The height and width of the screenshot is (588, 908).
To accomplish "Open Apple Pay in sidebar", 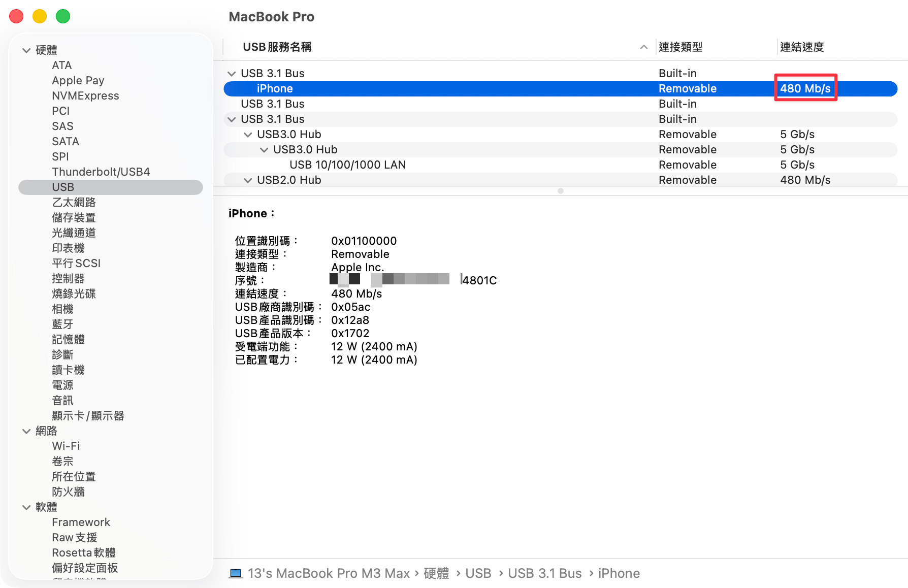I will point(78,81).
